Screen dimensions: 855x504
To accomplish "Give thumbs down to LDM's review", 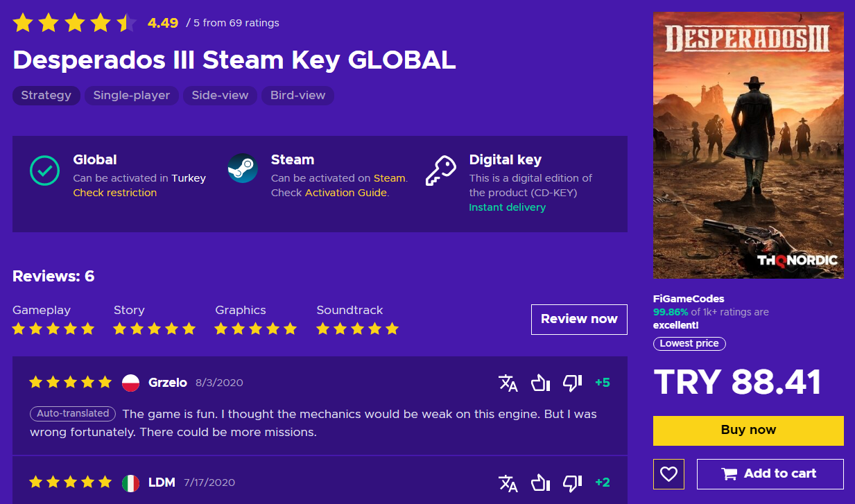I will 572,483.
